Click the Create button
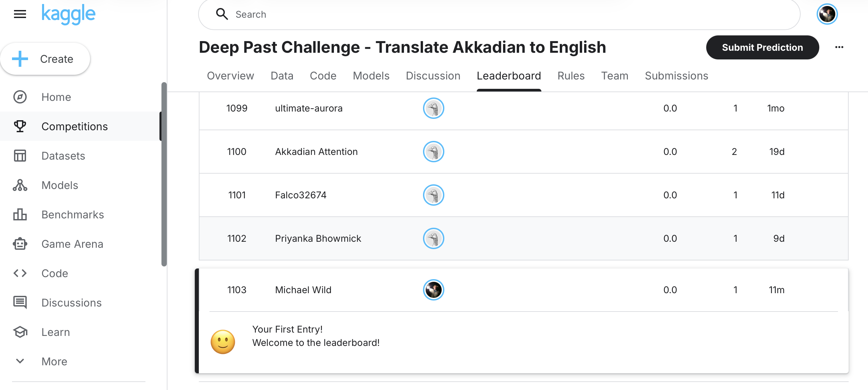 pos(45,59)
